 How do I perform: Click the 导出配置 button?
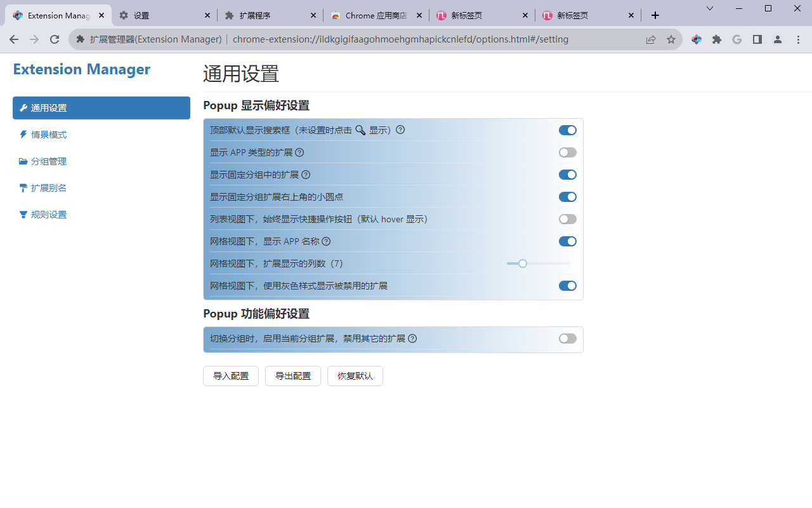coord(293,376)
